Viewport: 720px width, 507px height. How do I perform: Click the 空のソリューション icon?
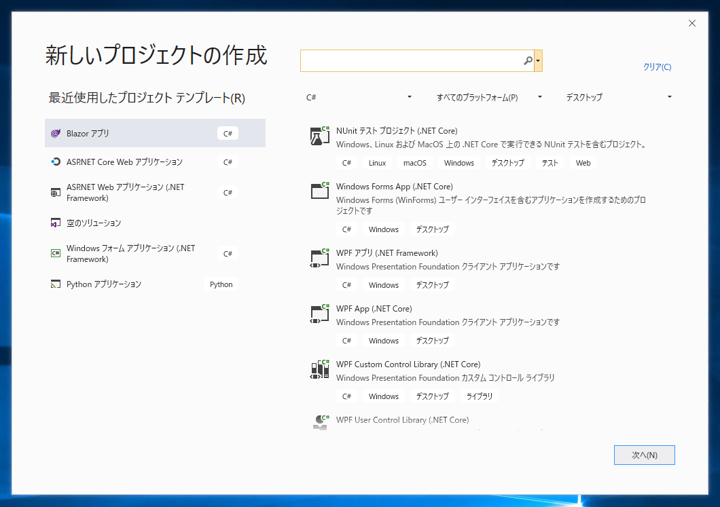tap(56, 223)
